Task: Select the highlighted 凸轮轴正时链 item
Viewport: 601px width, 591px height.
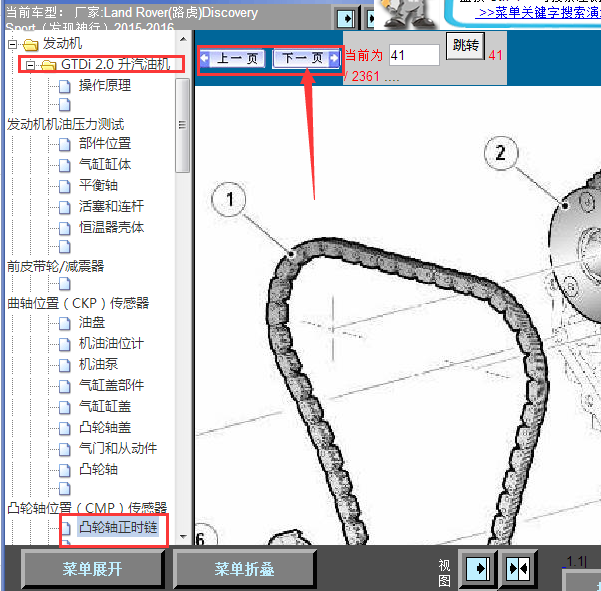Action: click(118, 527)
